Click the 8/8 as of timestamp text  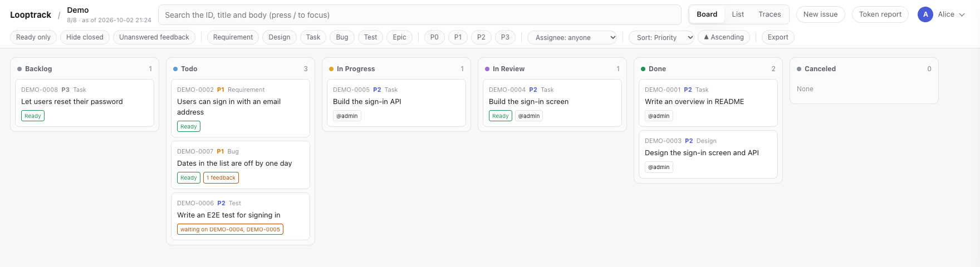click(109, 20)
